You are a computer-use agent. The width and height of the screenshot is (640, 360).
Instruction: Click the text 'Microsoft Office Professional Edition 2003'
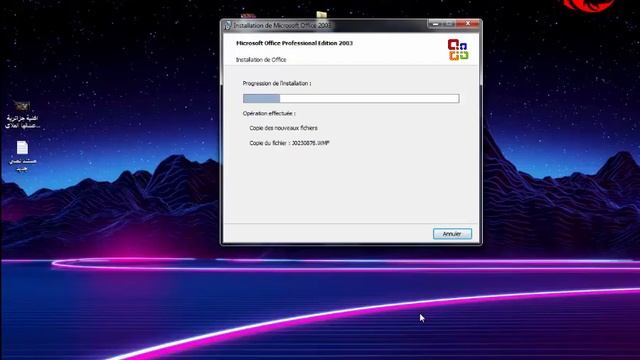pos(294,43)
